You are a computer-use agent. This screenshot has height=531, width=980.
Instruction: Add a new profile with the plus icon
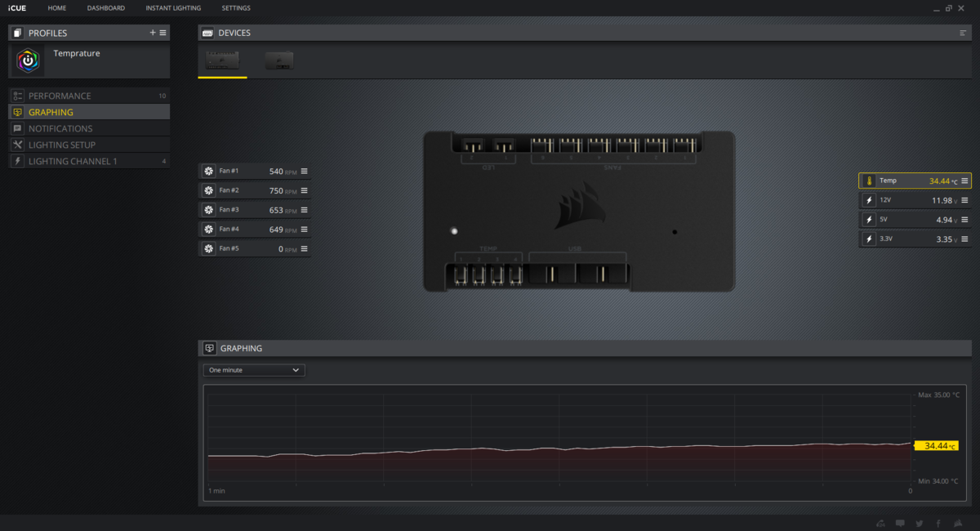(x=153, y=33)
